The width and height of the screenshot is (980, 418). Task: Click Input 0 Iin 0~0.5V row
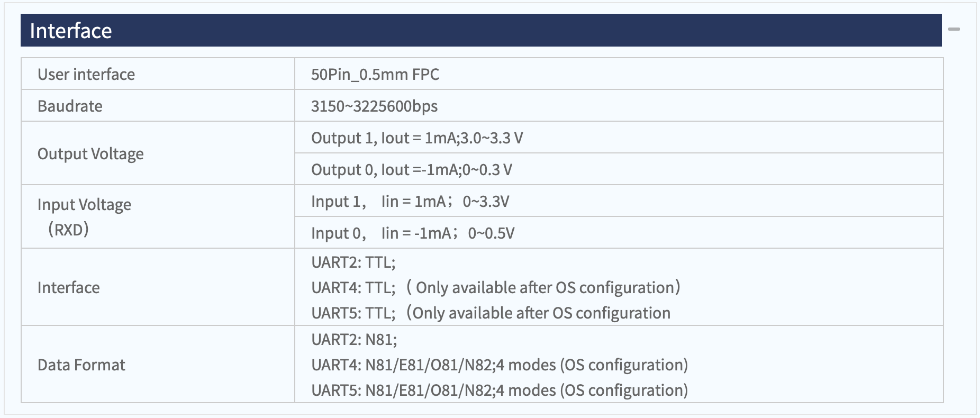[x=412, y=233]
